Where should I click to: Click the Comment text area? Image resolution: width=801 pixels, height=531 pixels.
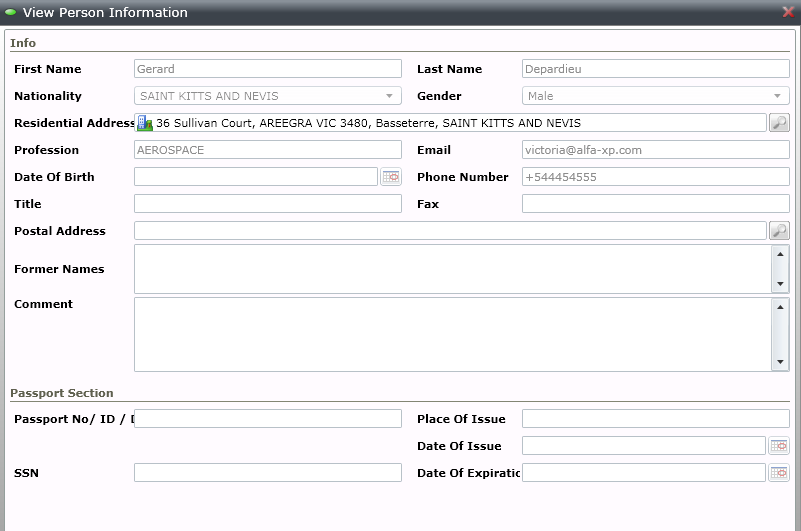click(x=453, y=334)
